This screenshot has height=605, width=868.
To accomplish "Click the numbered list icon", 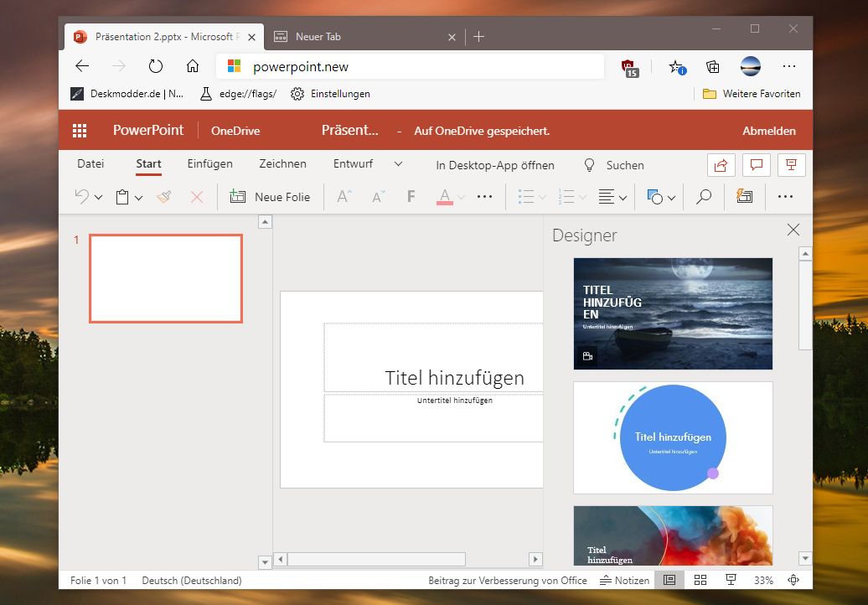I will click(x=566, y=197).
